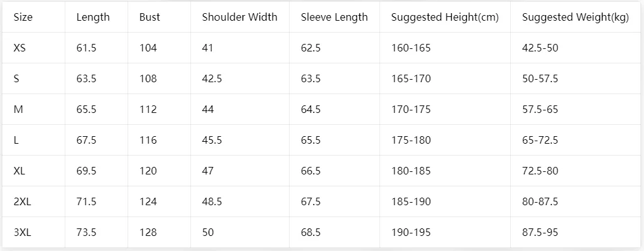Select the weight range 42.5-50
Image resolution: width=644 pixels, height=251 pixels.
pyautogui.click(x=540, y=48)
